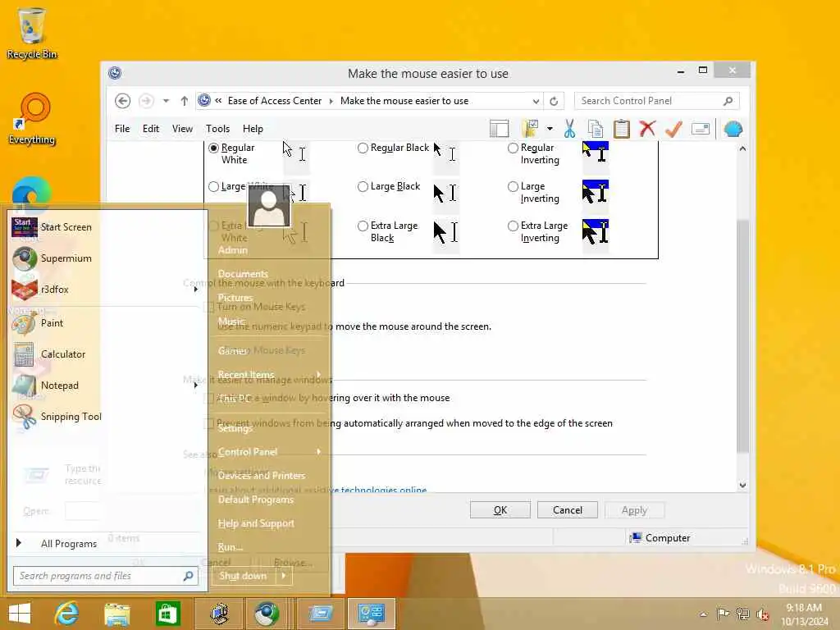Viewport: 840px width, 630px height.
Task: Open the Tools menu
Action: pyautogui.click(x=217, y=129)
